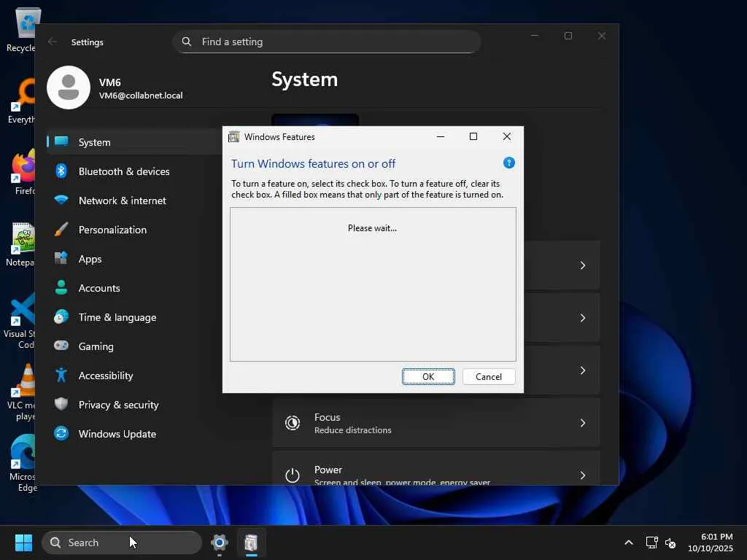The image size is (747, 560).
Task: Open Focus settings row
Action: tap(436, 423)
